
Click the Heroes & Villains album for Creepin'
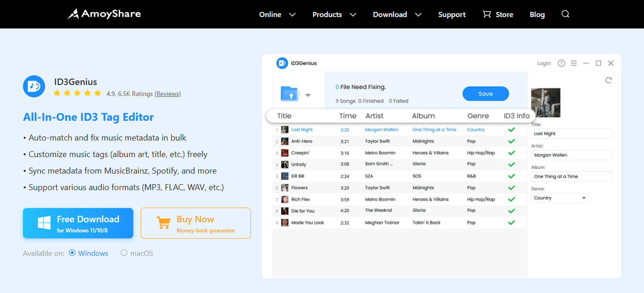point(431,153)
